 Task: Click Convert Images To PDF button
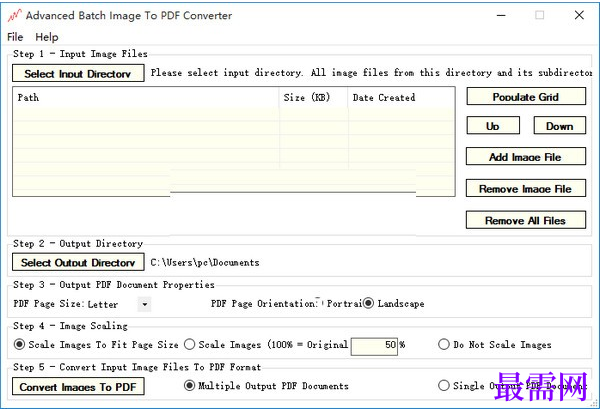pyautogui.click(x=78, y=387)
